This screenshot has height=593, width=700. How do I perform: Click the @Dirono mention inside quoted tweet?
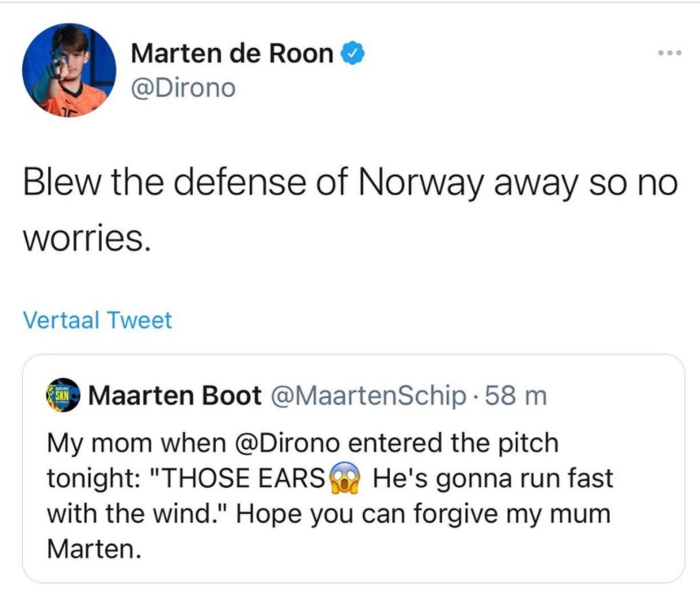coord(290,444)
